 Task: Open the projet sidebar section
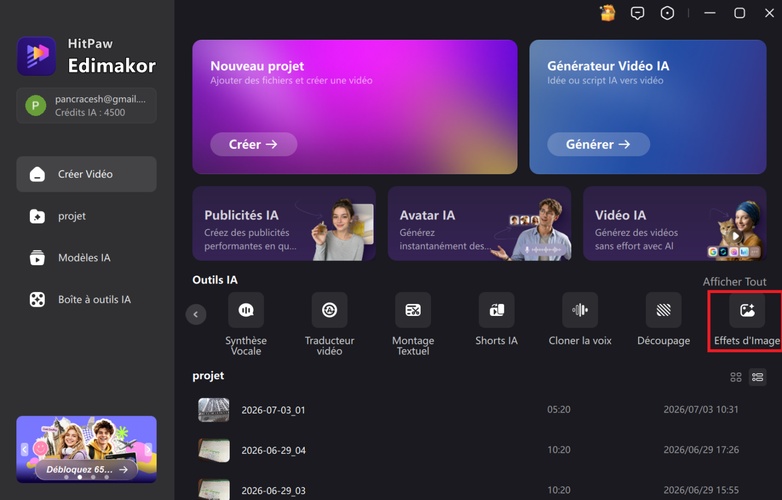pyautogui.click(x=86, y=216)
